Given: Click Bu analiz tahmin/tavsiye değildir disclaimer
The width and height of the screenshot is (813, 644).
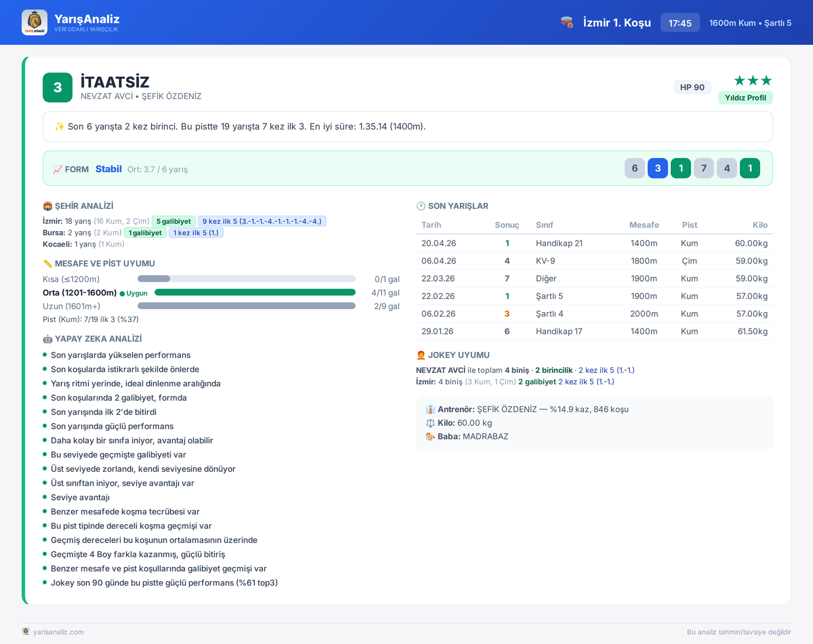Looking at the screenshot, I should (x=739, y=632).
